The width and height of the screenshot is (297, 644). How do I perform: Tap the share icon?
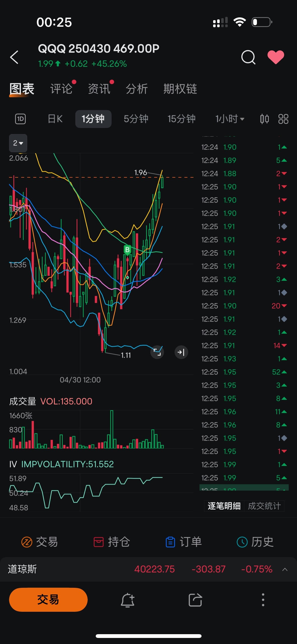(x=195, y=600)
